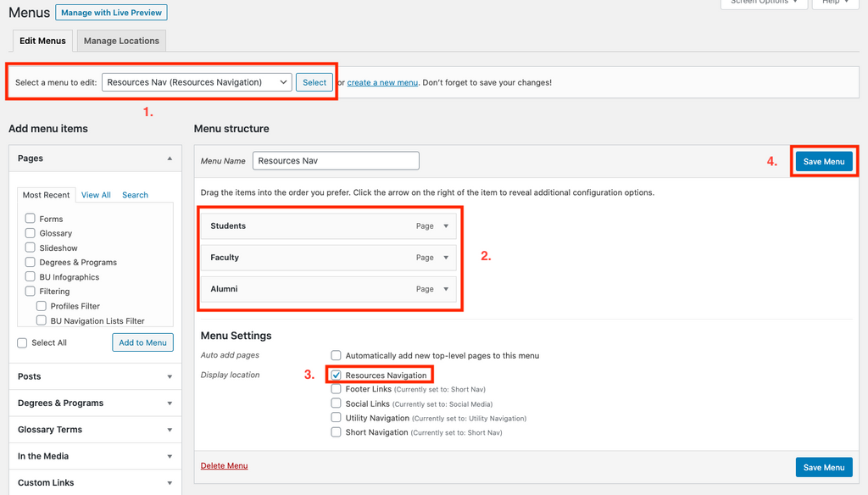Open Alumni menu item options arrow
Image resolution: width=868 pixels, height=495 pixels.
[446, 289]
